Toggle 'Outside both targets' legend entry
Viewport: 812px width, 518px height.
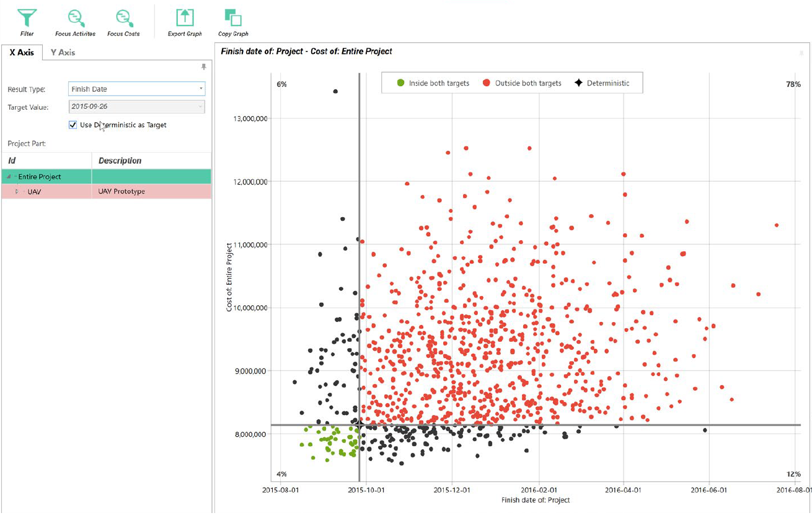tap(522, 83)
